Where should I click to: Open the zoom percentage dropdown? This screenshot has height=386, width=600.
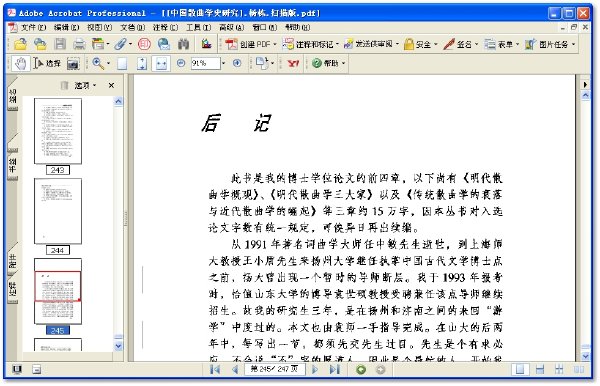(x=223, y=63)
